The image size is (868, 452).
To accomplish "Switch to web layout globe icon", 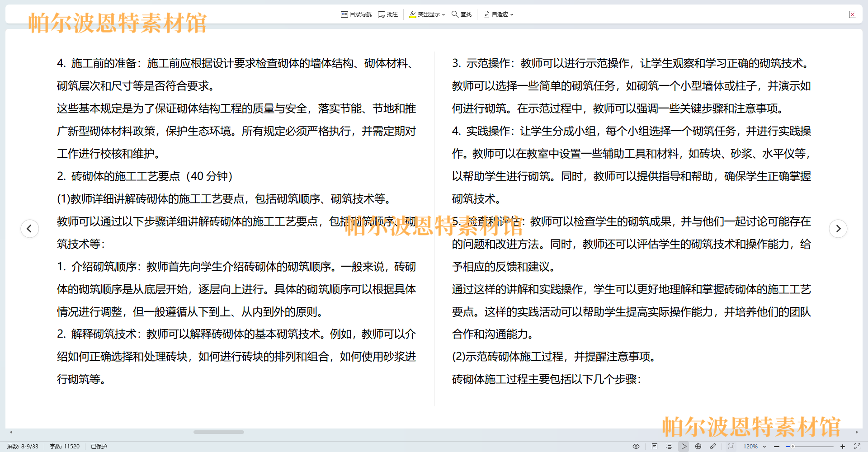I will point(698,446).
